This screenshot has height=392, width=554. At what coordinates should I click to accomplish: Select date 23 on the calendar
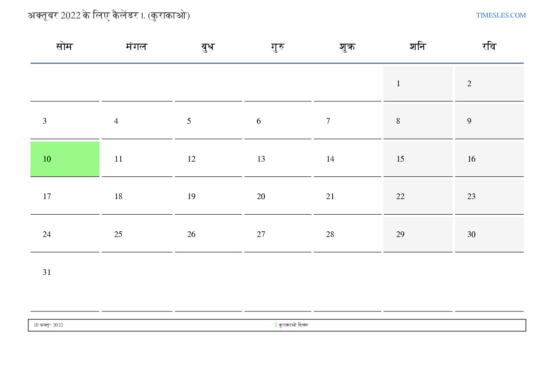coord(490,197)
